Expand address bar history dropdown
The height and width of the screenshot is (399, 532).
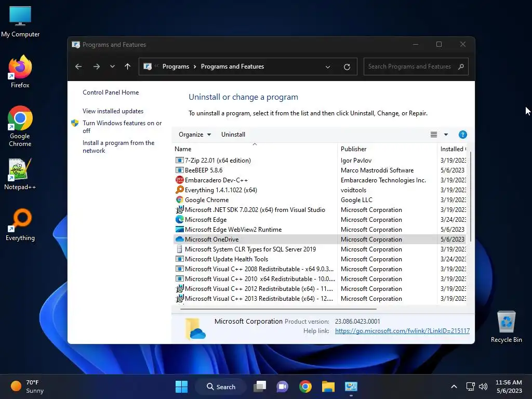pyautogui.click(x=328, y=67)
